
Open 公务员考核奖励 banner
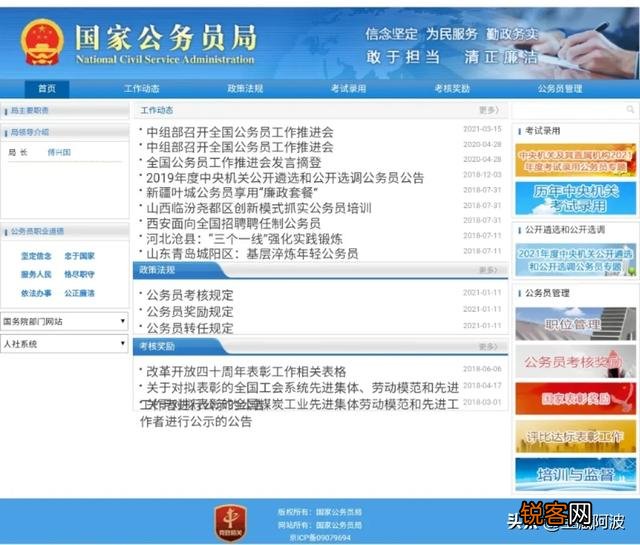576,362
